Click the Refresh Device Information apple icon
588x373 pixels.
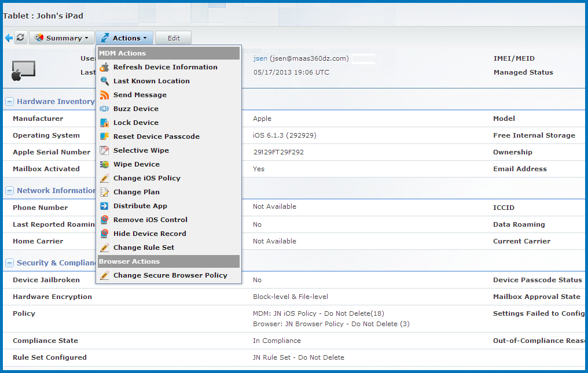104,67
